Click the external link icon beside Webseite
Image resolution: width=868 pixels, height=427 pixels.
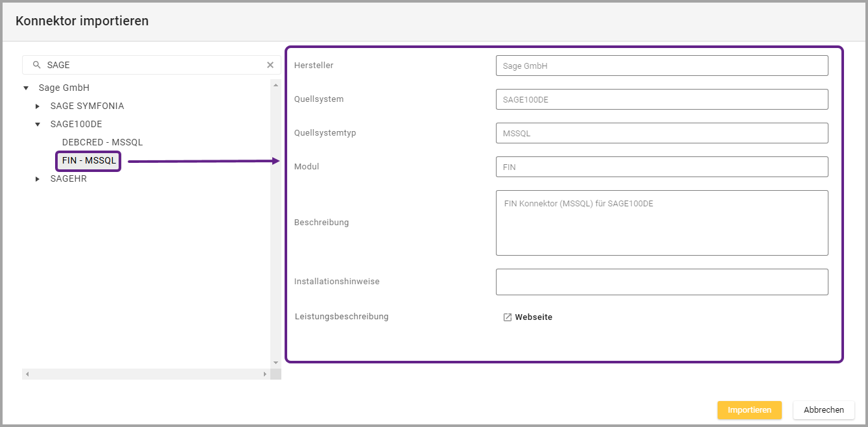click(508, 317)
